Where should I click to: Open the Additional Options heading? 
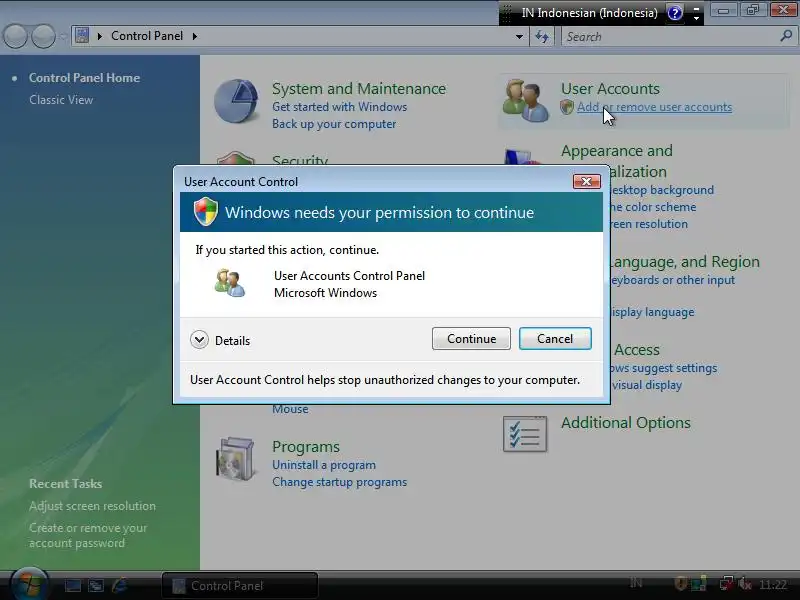(626, 422)
